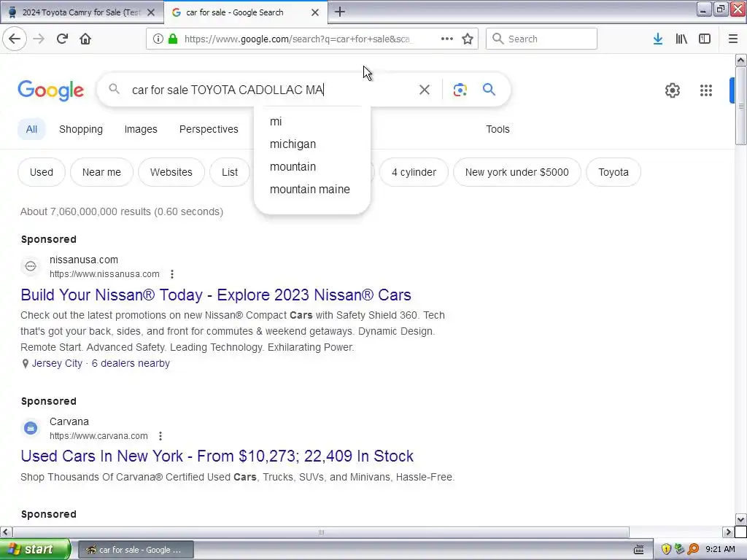Reload the current page

pos(62,39)
